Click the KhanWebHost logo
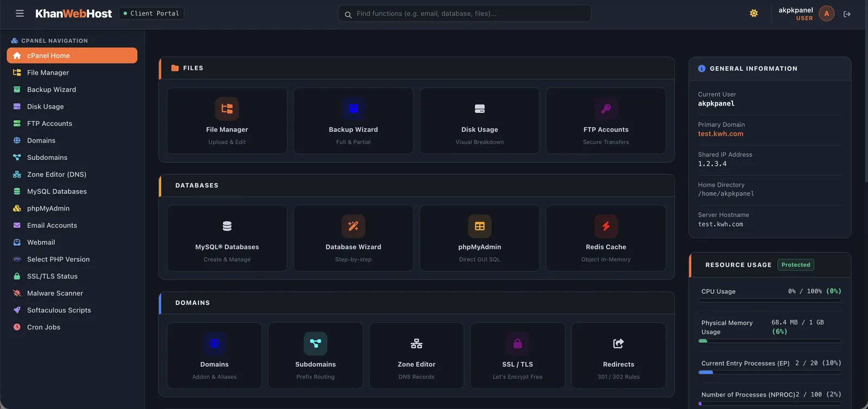 coord(74,14)
